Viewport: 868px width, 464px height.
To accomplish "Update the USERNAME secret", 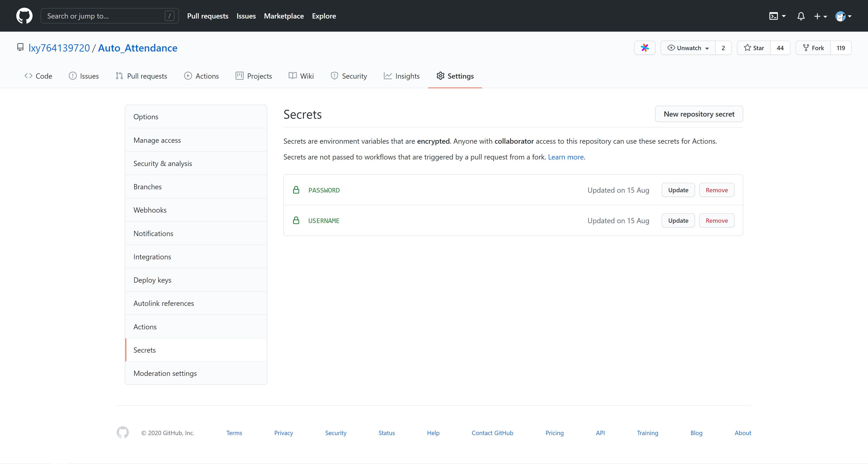I will [678, 220].
